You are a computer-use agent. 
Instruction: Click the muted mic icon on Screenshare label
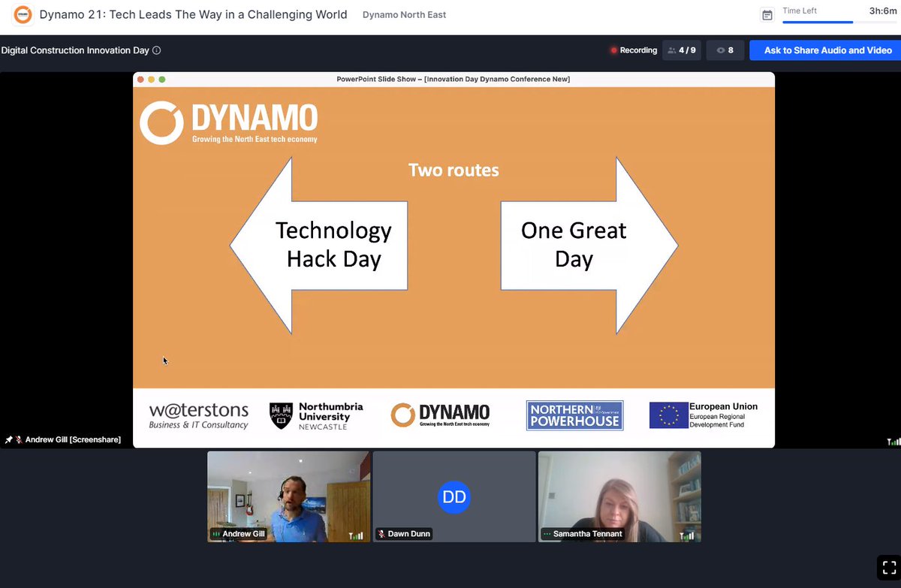[19, 439]
